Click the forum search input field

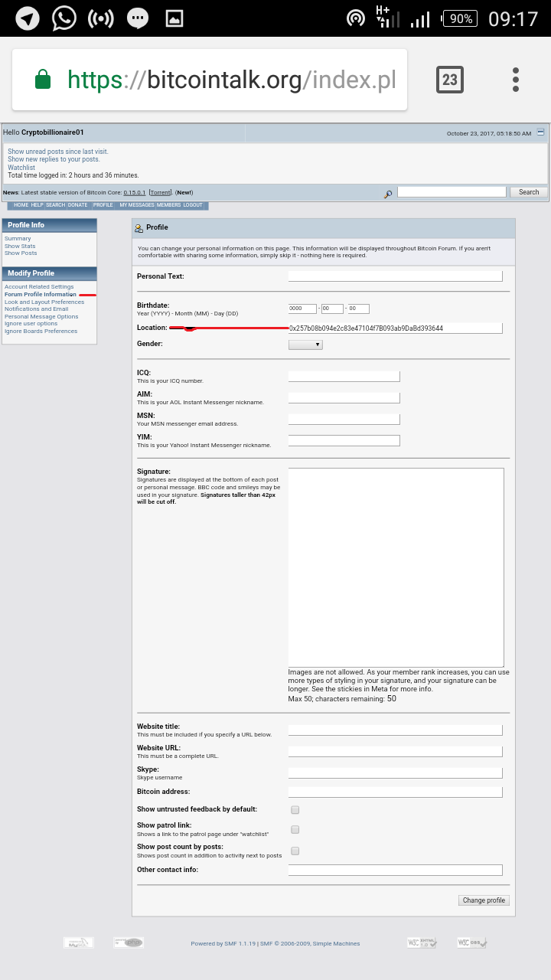tap(452, 192)
